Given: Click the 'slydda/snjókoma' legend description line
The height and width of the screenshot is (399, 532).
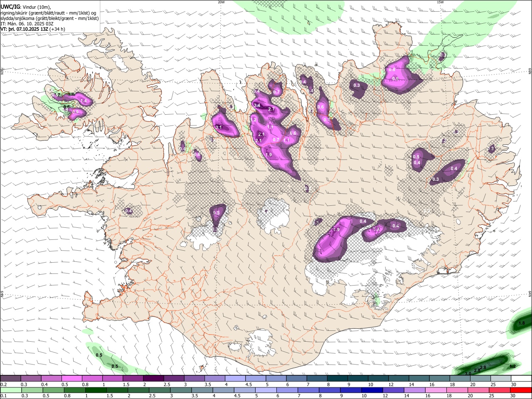Looking at the screenshot, I should 49,18.
